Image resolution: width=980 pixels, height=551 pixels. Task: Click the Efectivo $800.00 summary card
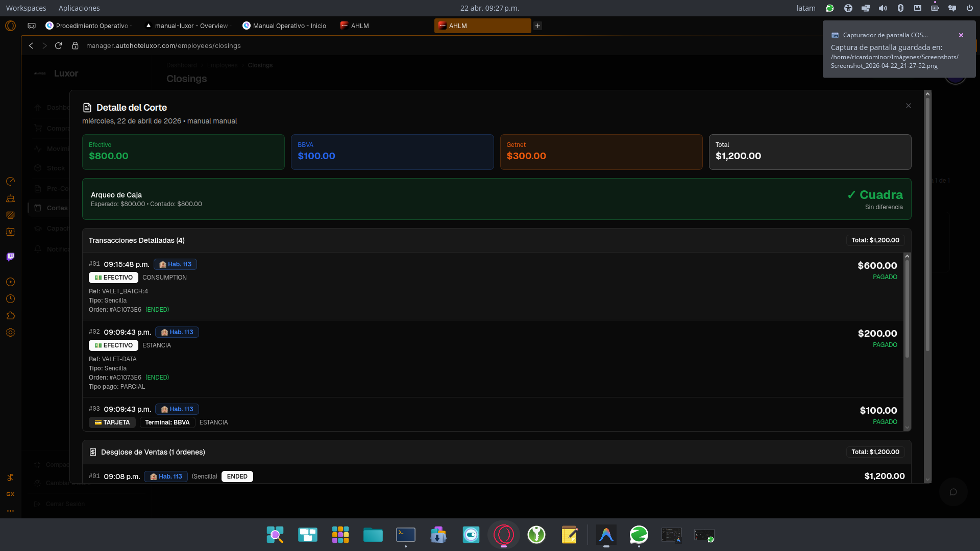coord(183,152)
